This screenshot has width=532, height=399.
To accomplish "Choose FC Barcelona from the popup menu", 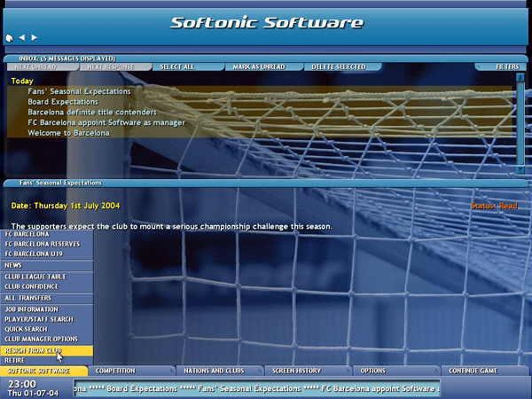I will 46,235.
